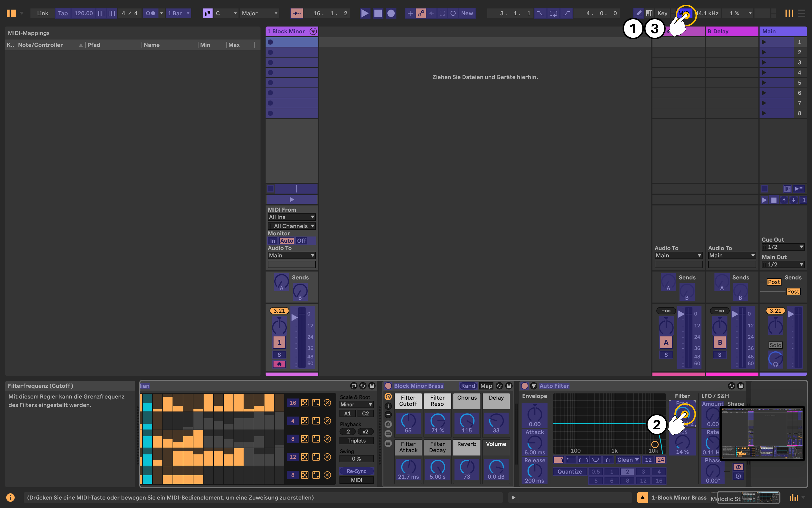Select the notch filter type icon
812x508 pixels.
(x=596, y=460)
